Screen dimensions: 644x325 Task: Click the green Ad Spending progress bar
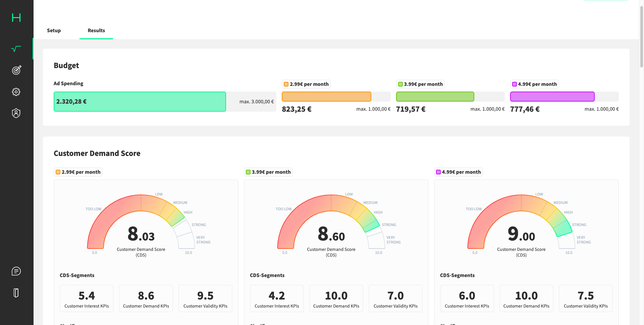click(140, 102)
